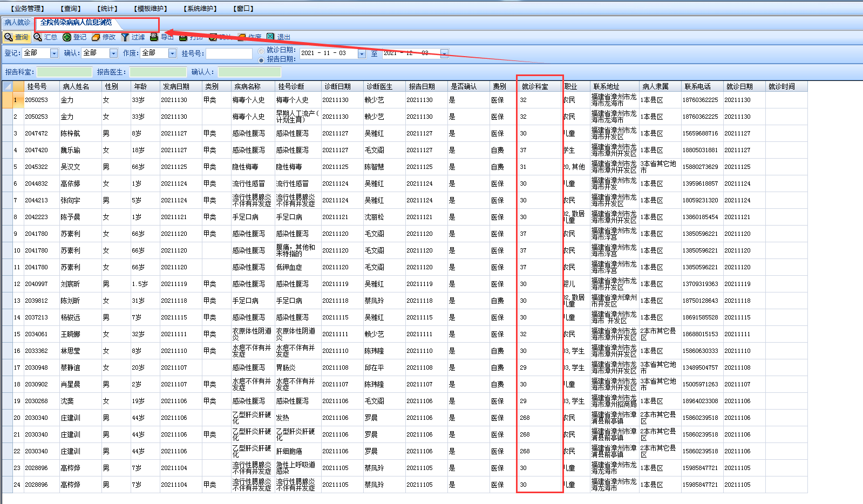The height and width of the screenshot is (504, 863).
Task: Open the start date 2021-11-03 picker
Action: coord(362,53)
